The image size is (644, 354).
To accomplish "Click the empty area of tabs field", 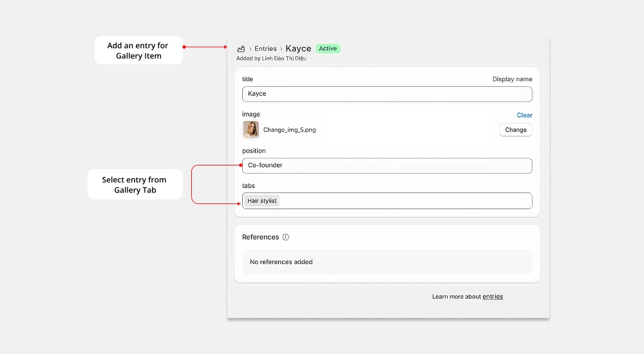I will pos(404,201).
